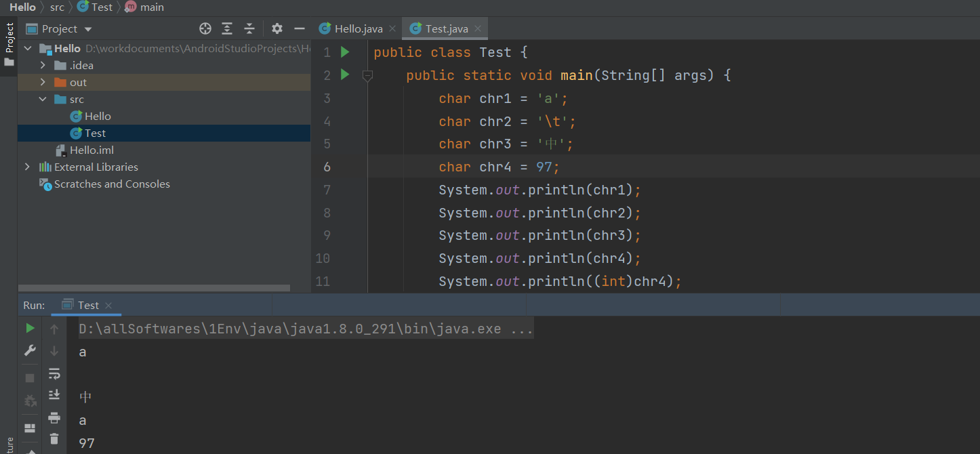Clear console with the trash icon
Viewport: 980px width, 454px height.
tap(54, 439)
